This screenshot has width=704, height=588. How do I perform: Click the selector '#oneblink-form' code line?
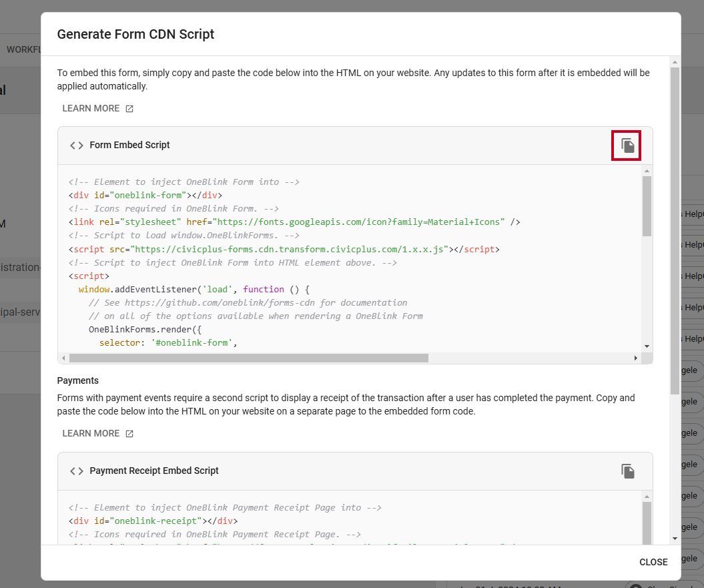click(x=168, y=343)
